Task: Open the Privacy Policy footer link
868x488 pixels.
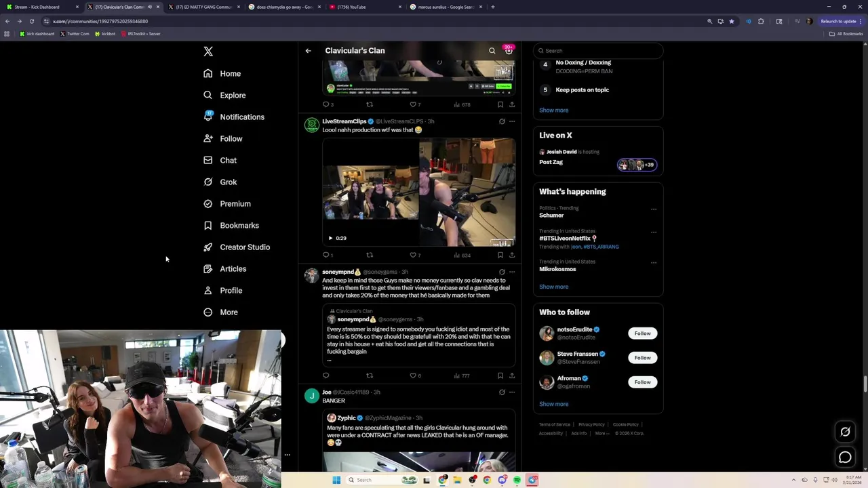Action: 591,425
